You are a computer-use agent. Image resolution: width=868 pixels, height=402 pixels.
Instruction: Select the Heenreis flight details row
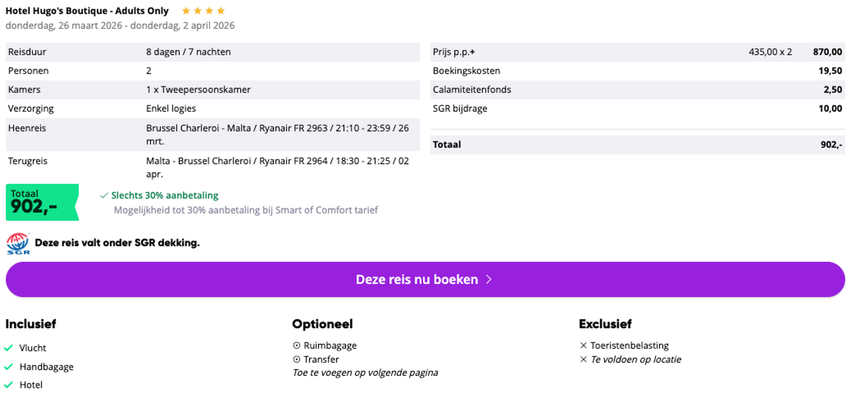(x=212, y=134)
